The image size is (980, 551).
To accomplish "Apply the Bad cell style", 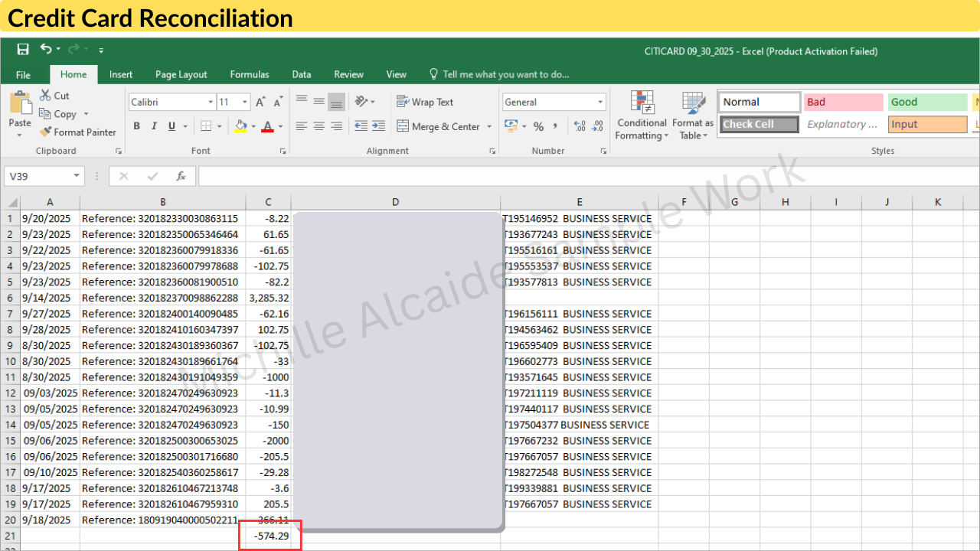I will click(x=844, y=102).
